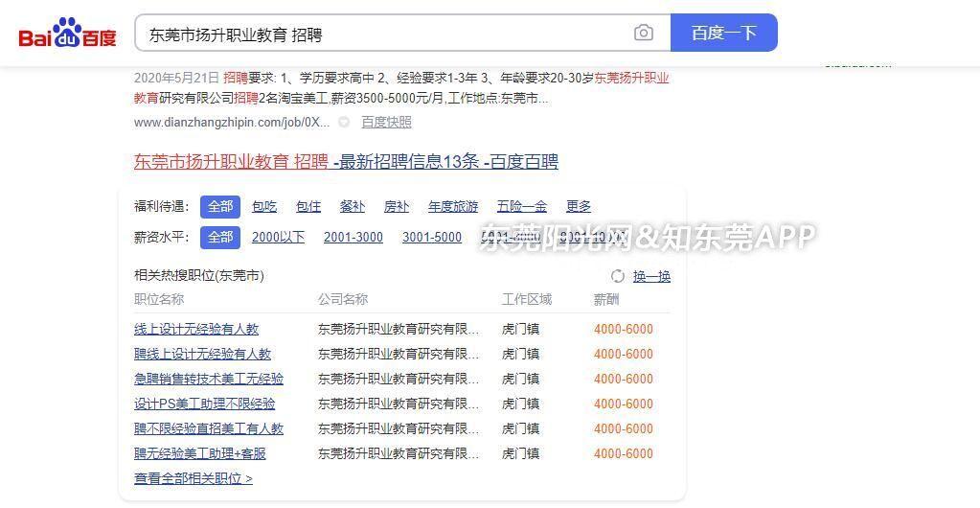This screenshot has height=508, width=980.
Task: Click the 工作区域 column header
Action: click(x=526, y=299)
